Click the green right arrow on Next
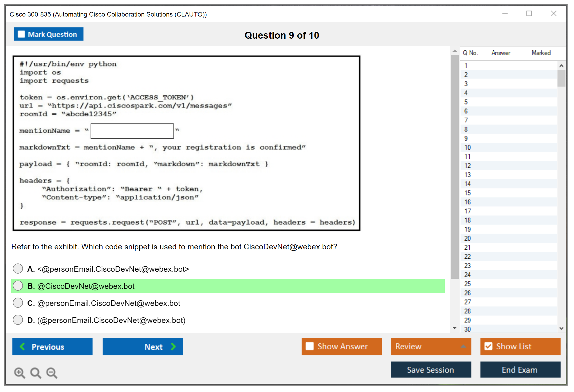 [173, 346]
